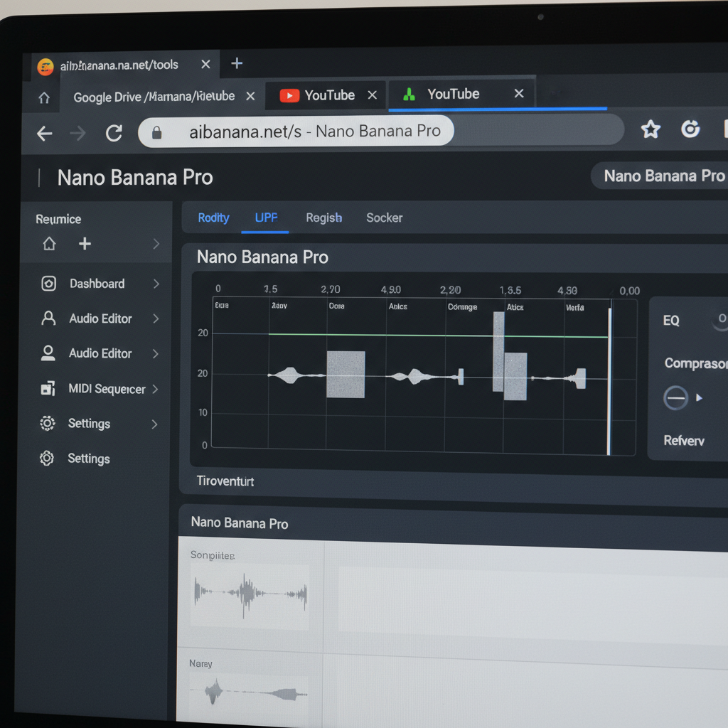Toggle the EQ switch
The width and height of the screenshot is (728, 728).
point(719,319)
